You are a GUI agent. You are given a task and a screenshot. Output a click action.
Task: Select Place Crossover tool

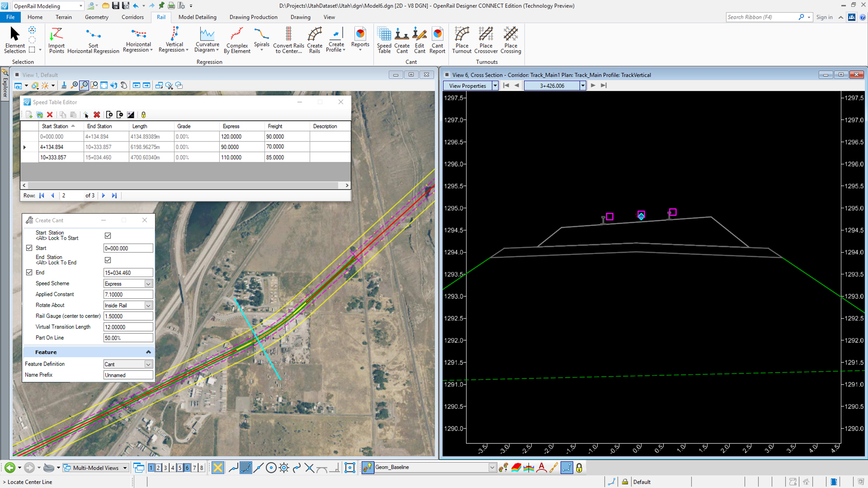tap(486, 40)
